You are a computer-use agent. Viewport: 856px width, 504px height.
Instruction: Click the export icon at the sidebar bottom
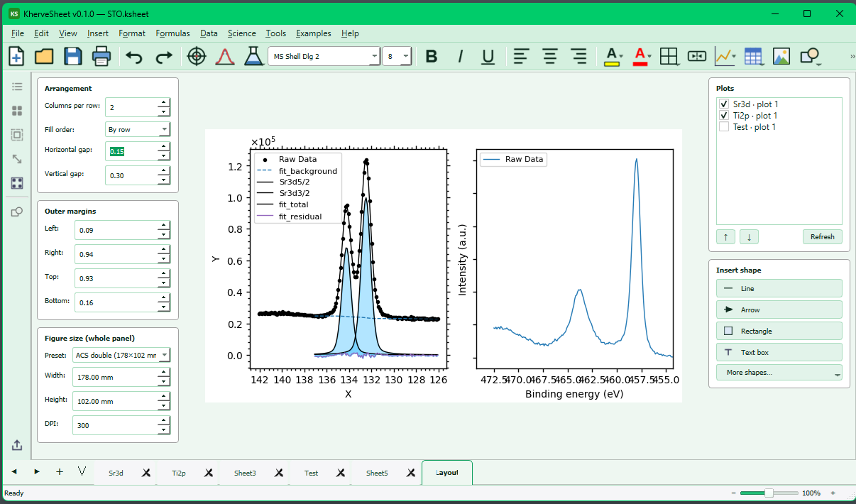(x=17, y=445)
